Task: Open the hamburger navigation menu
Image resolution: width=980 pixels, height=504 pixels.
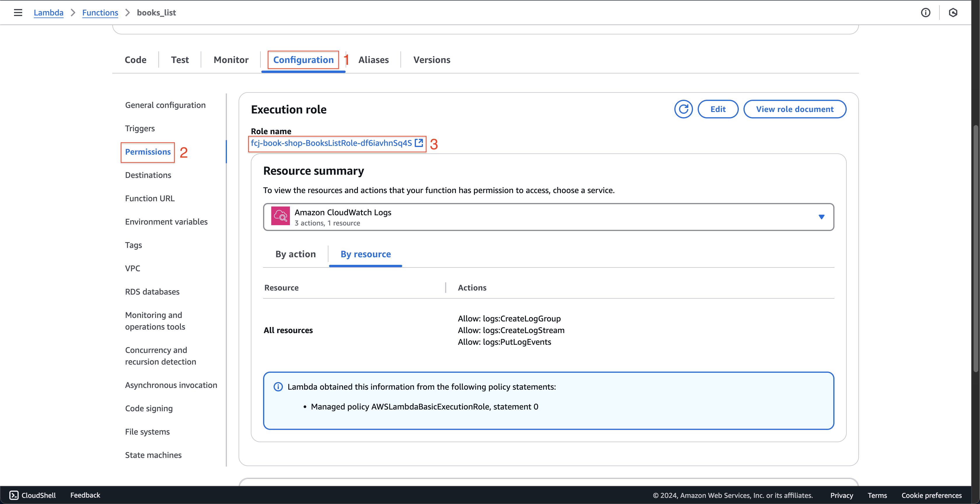Action: pos(18,13)
